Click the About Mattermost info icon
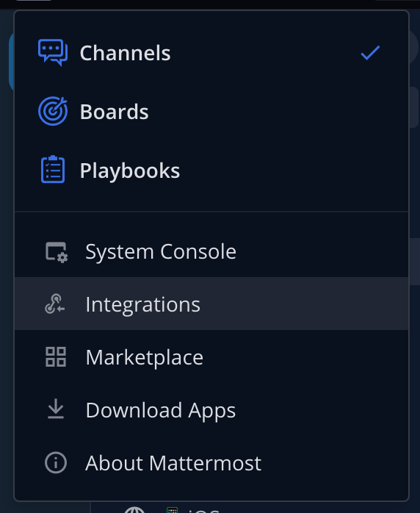 pos(56,462)
